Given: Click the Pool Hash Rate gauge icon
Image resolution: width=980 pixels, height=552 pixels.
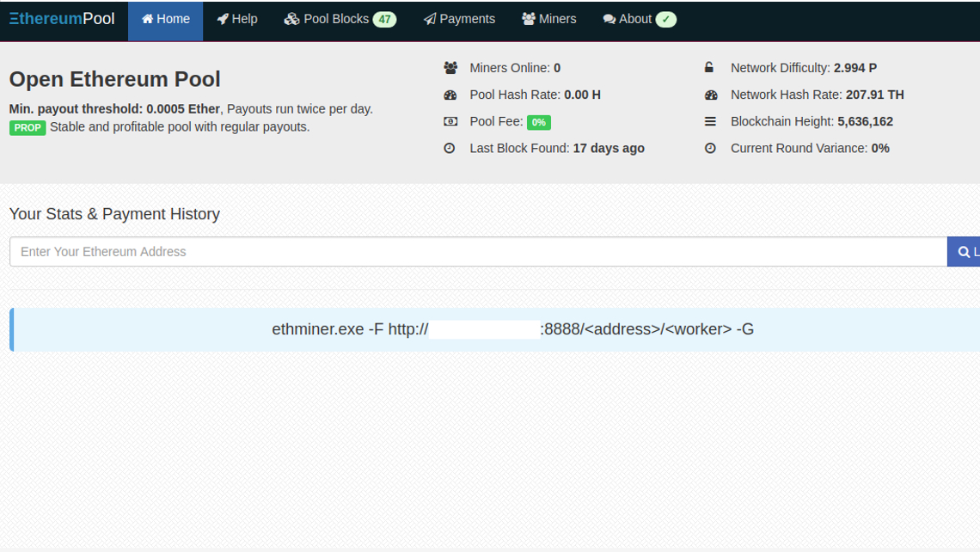Looking at the screenshot, I should coord(450,95).
